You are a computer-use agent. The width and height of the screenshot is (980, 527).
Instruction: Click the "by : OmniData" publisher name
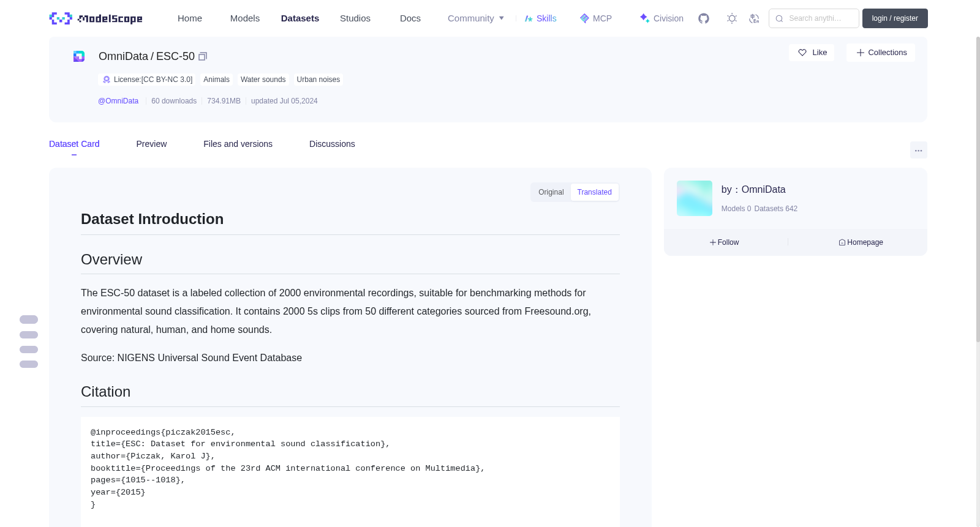pos(753,190)
